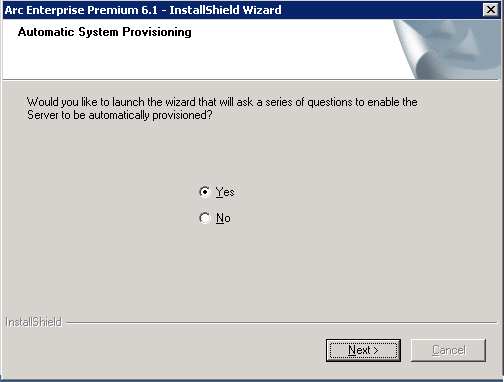Click the separator line beside InstallShield

(282, 323)
